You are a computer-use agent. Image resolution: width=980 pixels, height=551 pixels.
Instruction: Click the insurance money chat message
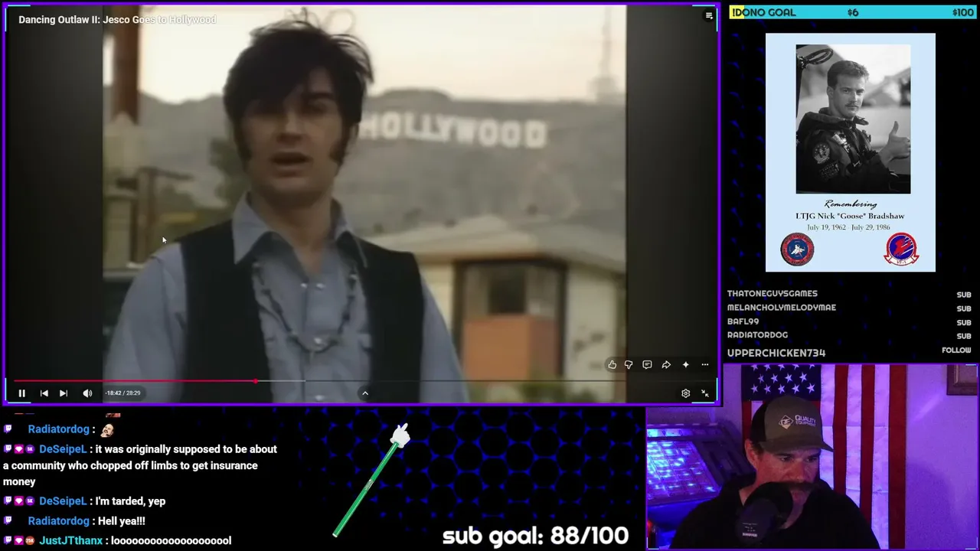140,465
